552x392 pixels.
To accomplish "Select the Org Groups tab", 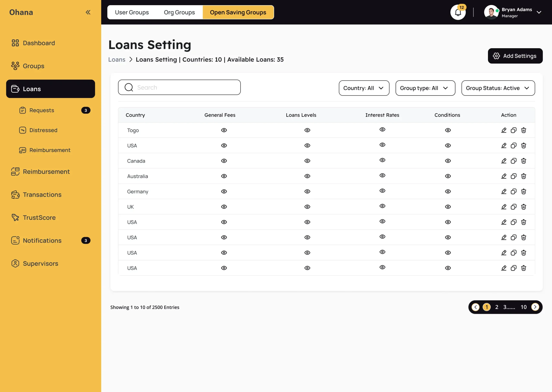I will pos(179,12).
